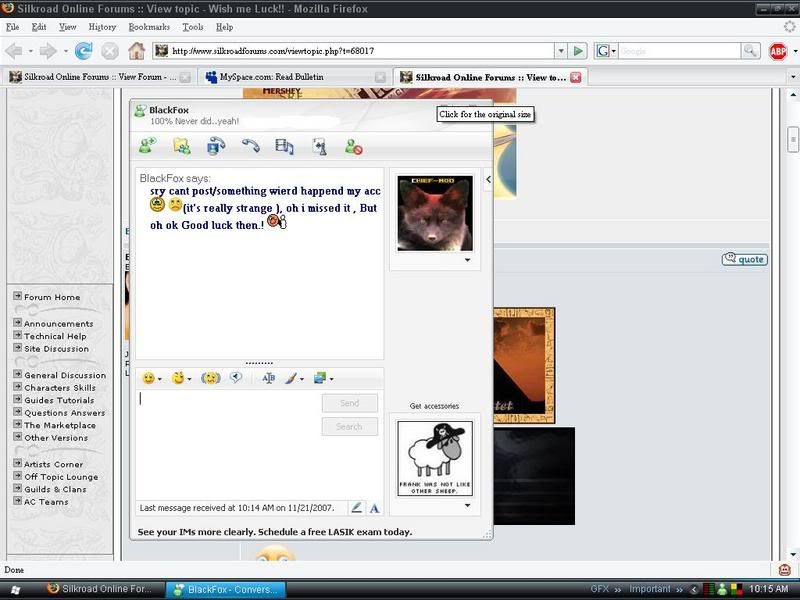Click the quote button on the post
800x600 pixels.
744,259
